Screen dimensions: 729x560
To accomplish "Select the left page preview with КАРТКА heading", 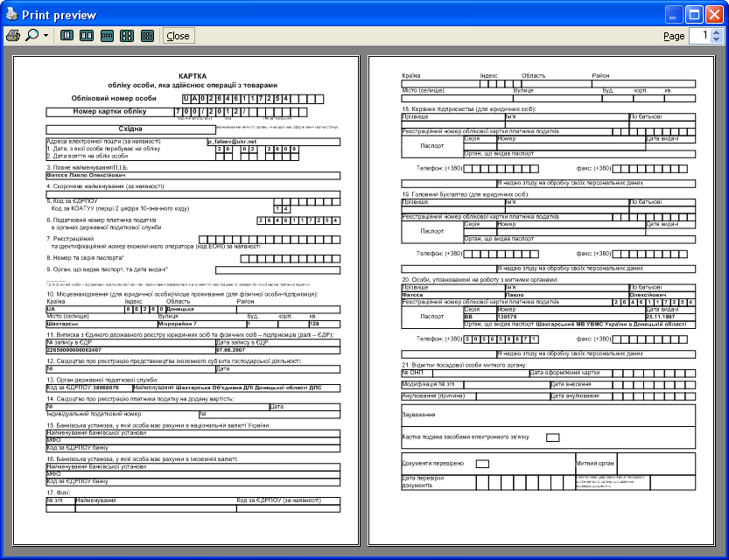I will pyautogui.click(x=186, y=297).
